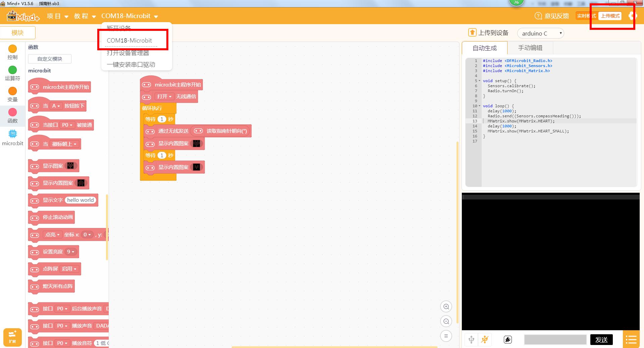Click 上传到设备 upload label

pos(493,33)
